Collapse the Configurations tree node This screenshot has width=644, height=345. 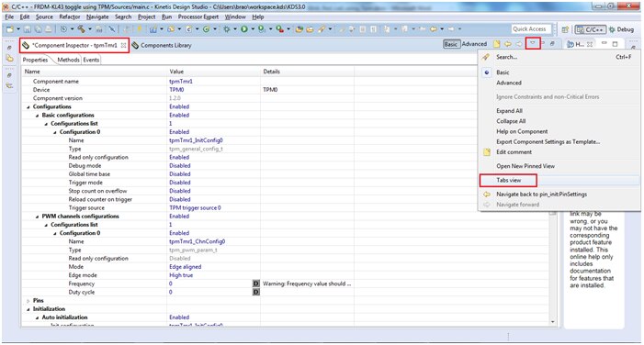click(28, 107)
